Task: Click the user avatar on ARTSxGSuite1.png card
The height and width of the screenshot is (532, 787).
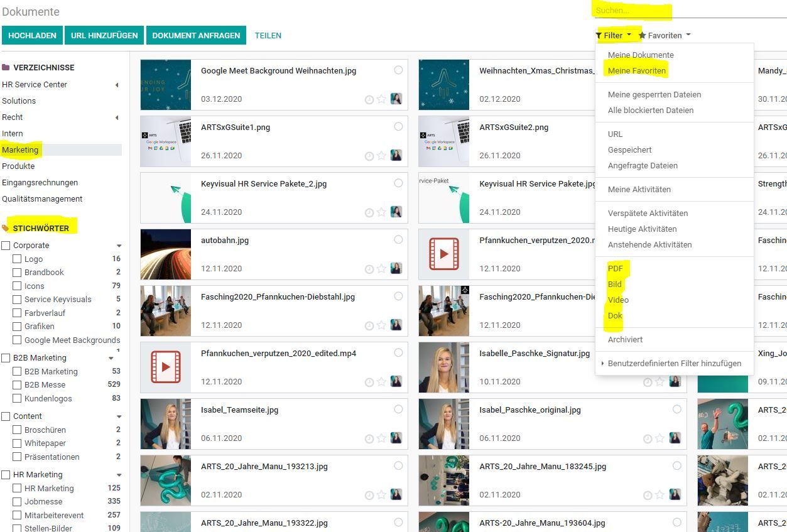Action: point(396,155)
